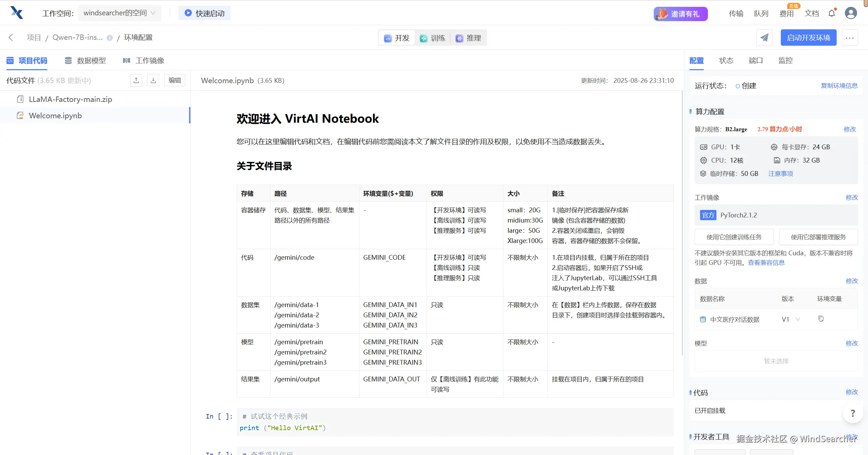Click the download code files icon
The width and height of the screenshot is (868, 455).
tap(153, 80)
